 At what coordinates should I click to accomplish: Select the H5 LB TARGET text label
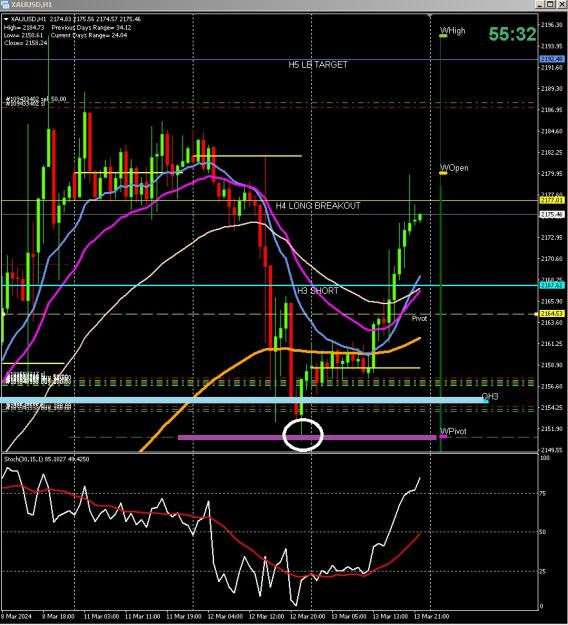coord(318,65)
